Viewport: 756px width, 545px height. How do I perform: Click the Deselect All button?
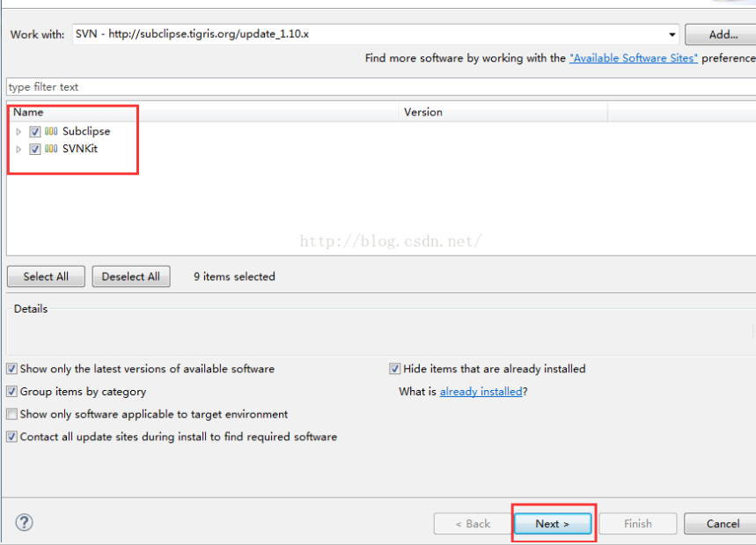[x=131, y=276]
